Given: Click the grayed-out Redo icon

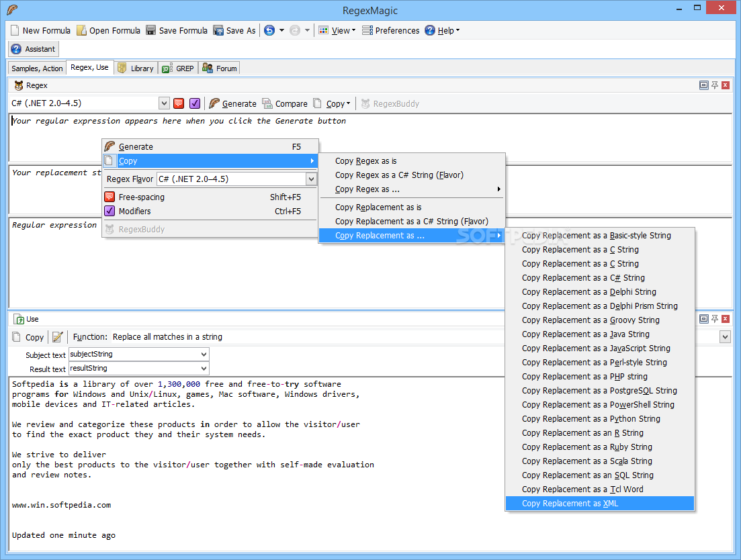Looking at the screenshot, I should pos(295,31).
